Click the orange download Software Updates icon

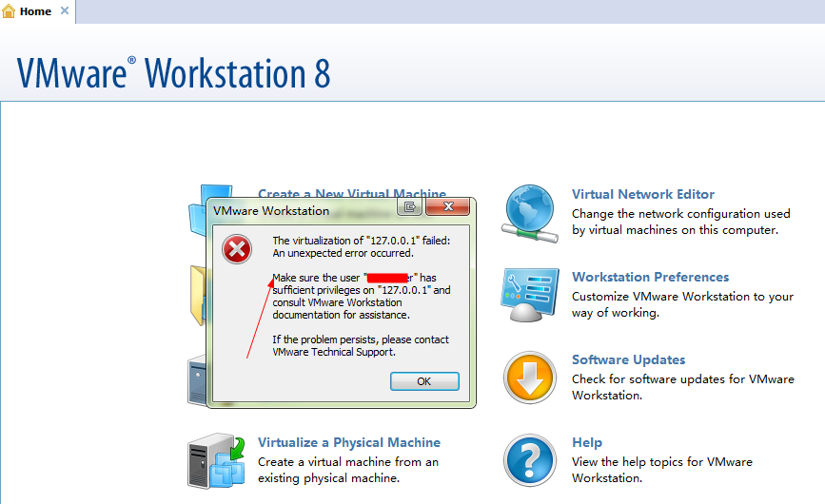click(530, 378)
